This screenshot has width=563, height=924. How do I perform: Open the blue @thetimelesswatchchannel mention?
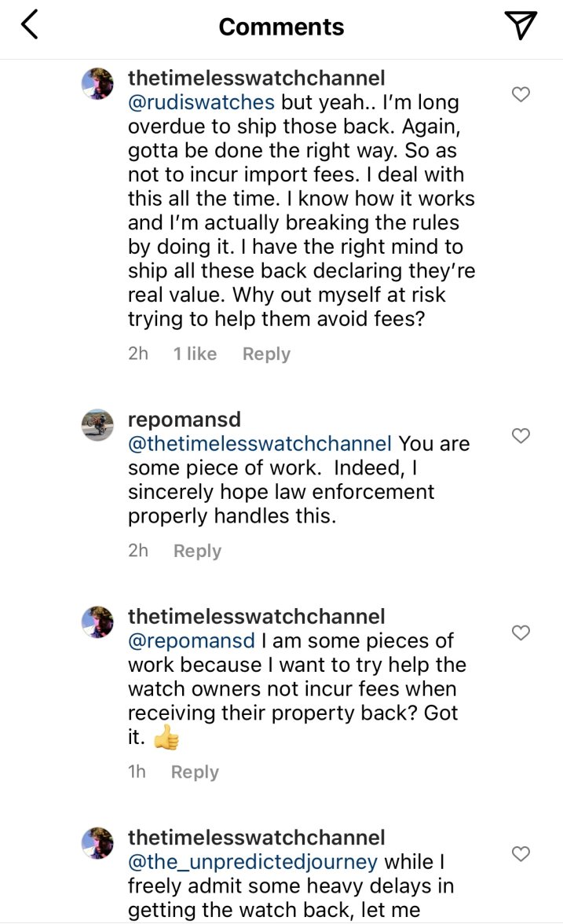259,444
